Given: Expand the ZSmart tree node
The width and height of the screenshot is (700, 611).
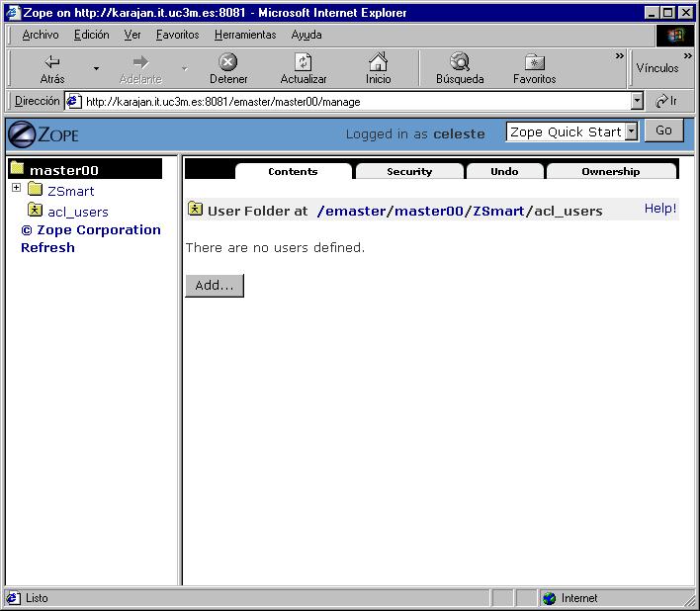Looking at the screenshot, I should [x=16, y=188].
